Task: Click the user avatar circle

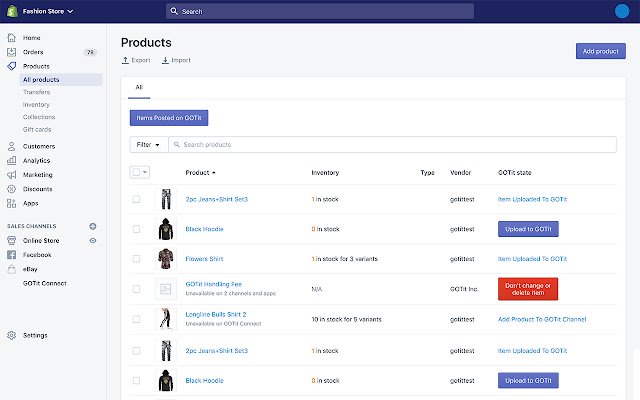Action: click(622, 11)
